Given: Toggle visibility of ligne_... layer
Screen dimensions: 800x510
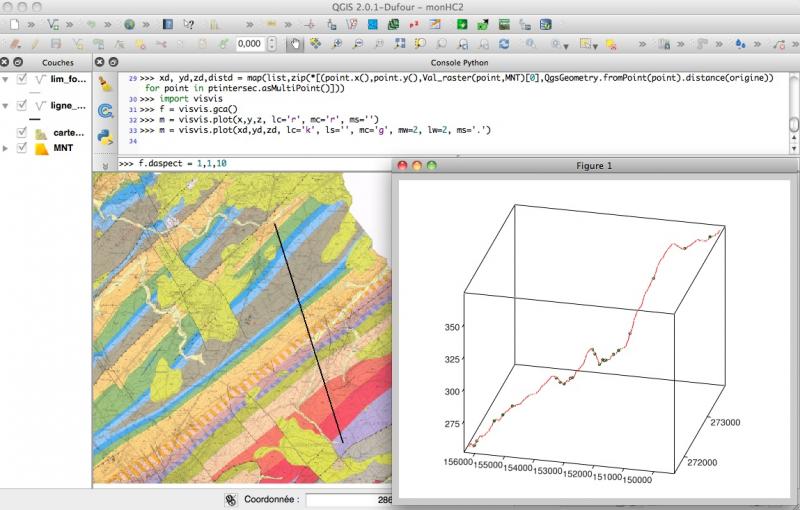Looking at the screenshot, I should click(x=22, y=105).
